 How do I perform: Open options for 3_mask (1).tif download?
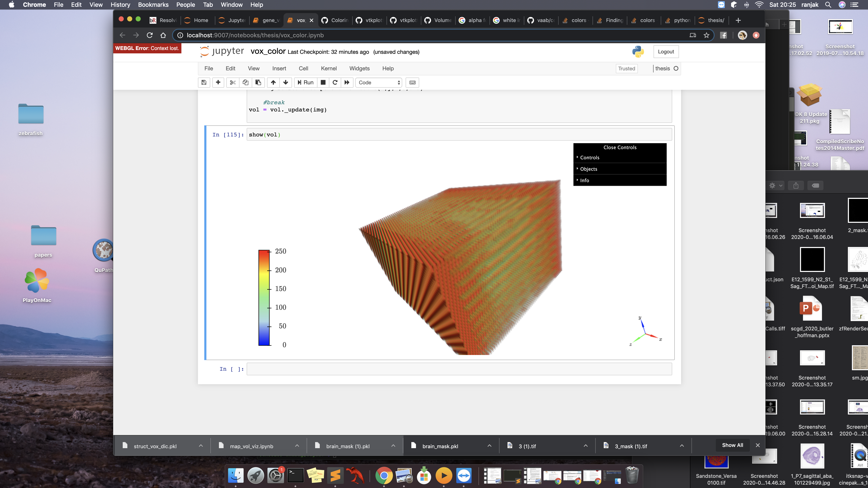(x=682, y=446)
